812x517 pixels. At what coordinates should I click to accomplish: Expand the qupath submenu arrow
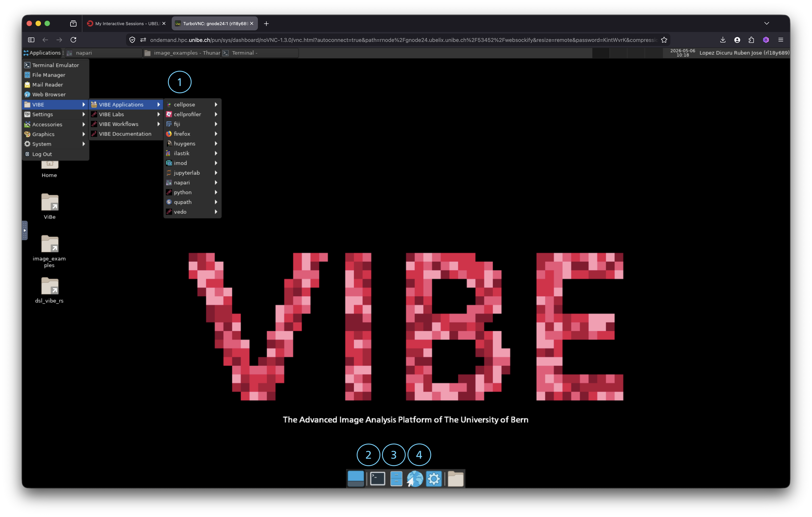[216, 202]
